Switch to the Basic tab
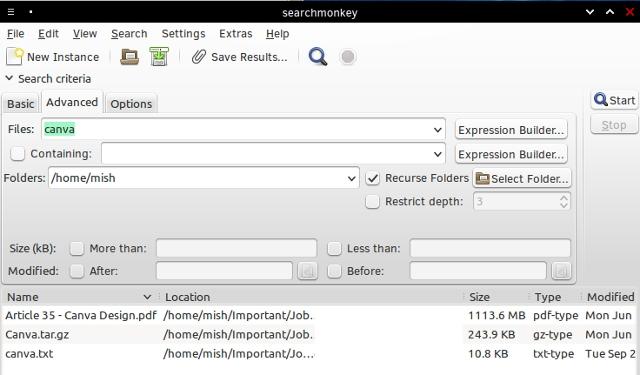This screenshot has height=375, width=640. click(x=20, y=104)
